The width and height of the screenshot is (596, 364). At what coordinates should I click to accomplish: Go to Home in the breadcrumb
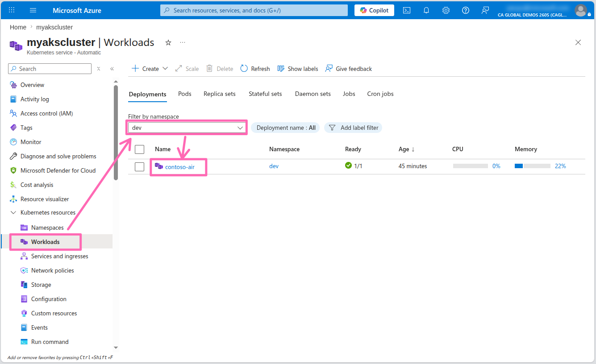(x=18, y=27)
